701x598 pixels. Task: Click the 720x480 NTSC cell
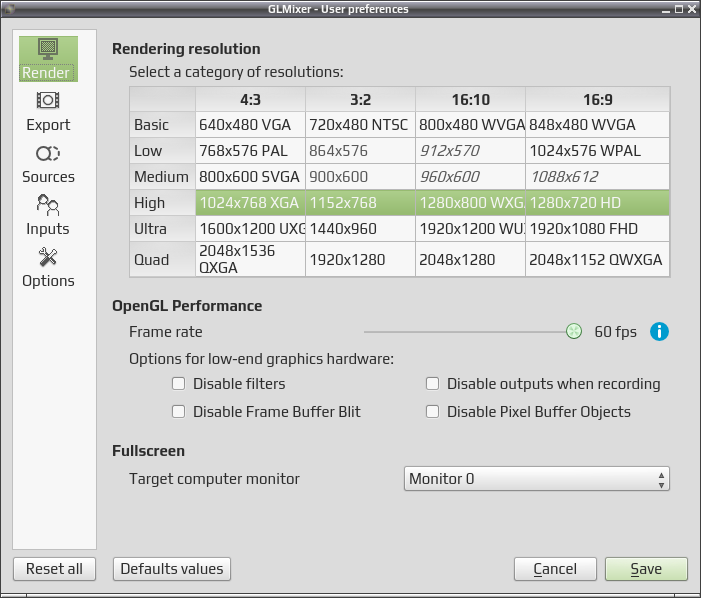[x=360, y=125]
